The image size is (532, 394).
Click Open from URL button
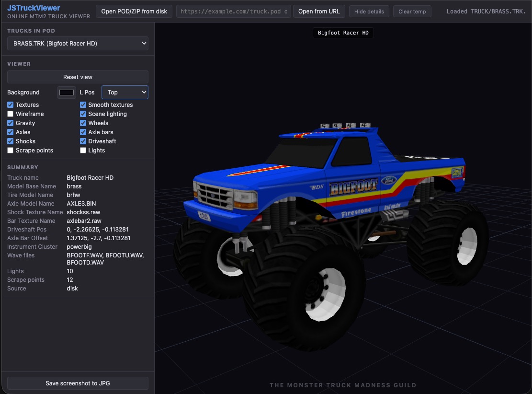pyautogui.click(x=319, y=12)
